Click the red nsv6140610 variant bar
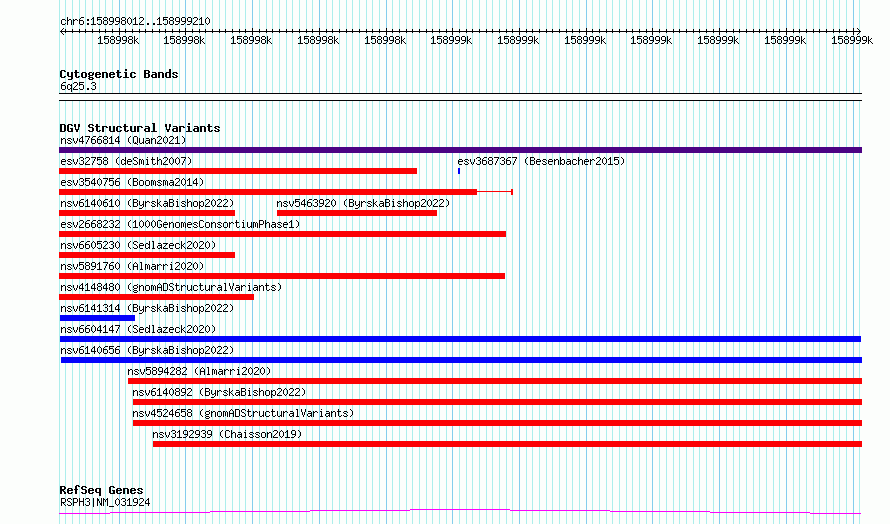The height and width of the screenshot is (524, 890). pyautogui.click(x=147, y=213)
